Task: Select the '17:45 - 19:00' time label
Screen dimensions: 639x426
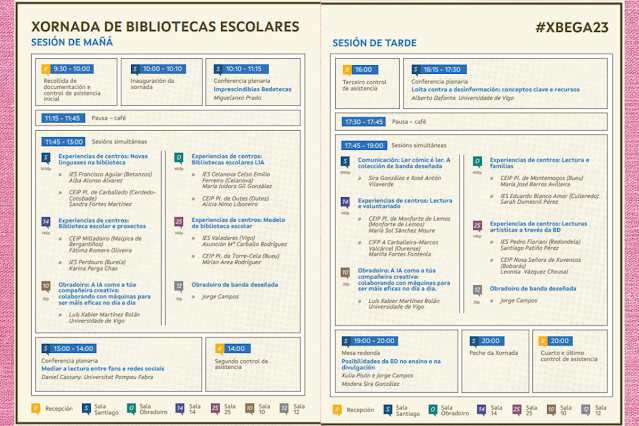Action: pos(364,146)
